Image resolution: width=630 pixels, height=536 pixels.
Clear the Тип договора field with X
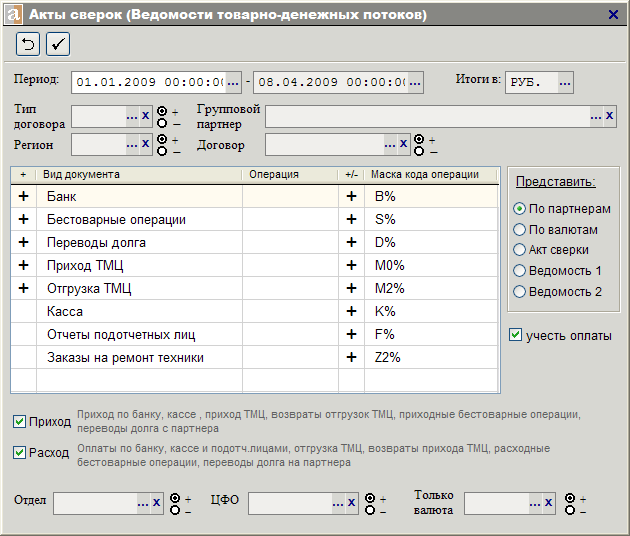point(145,116)
